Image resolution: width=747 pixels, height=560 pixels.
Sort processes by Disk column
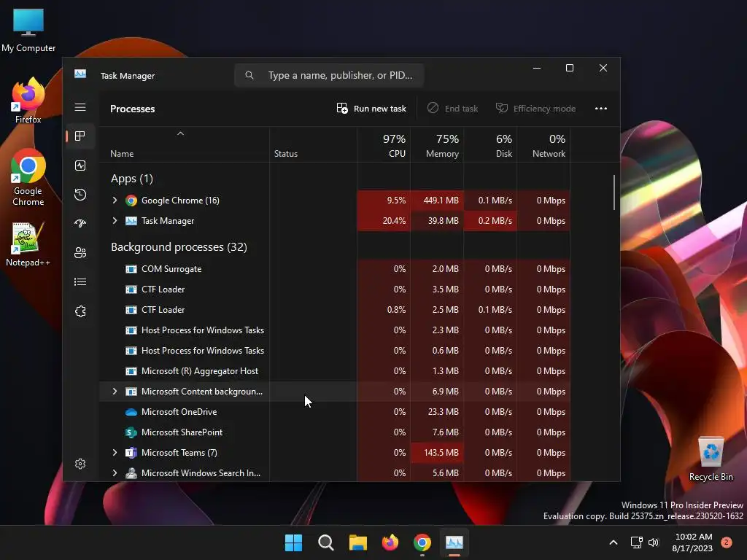click(490, 145)
